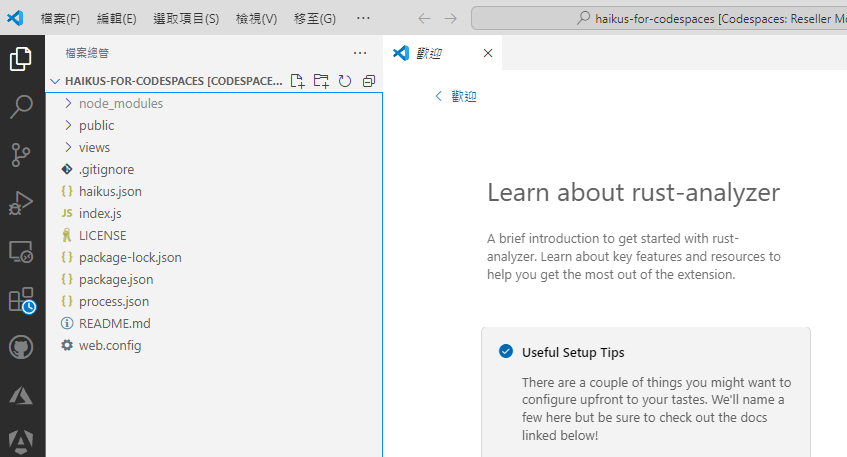Screen dimensions: 847x457
Task: Open the README.md file
Action: tap(214, 324)
